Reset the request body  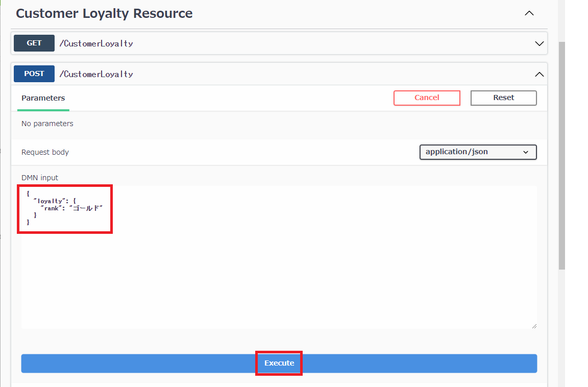point(504,98)
